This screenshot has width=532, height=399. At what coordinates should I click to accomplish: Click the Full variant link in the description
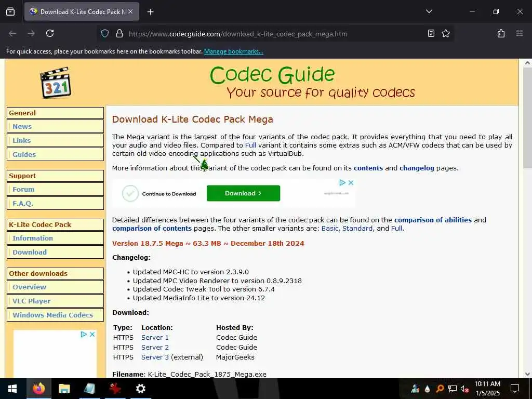pyautogui.click(x=250, y=145)
